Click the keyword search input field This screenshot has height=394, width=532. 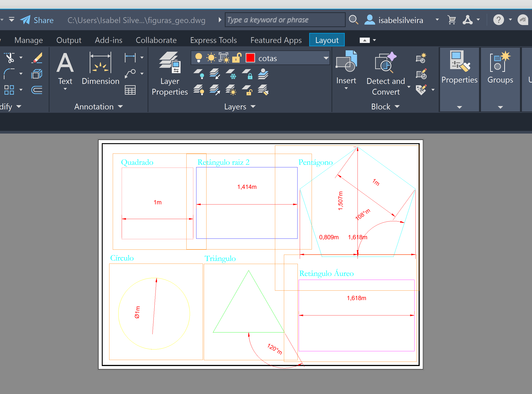285,20
